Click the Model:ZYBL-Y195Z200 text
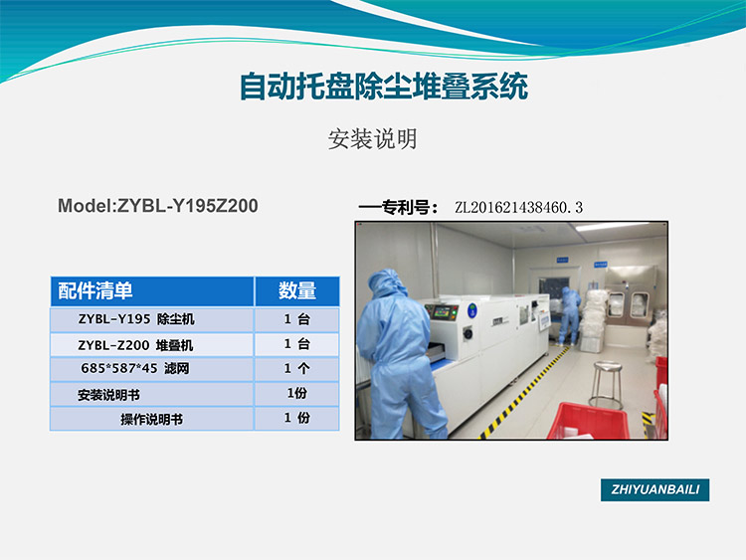This screenshot has height=560, width=746. pos(158,207)
